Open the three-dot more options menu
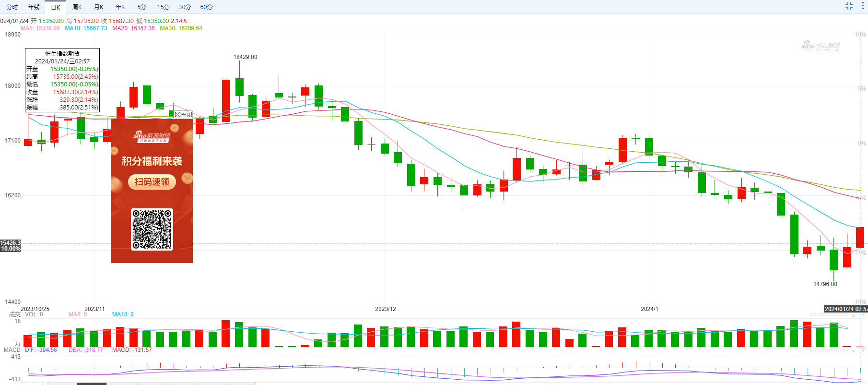The width and height of the screenshot is (868, 385). point(863,6)
